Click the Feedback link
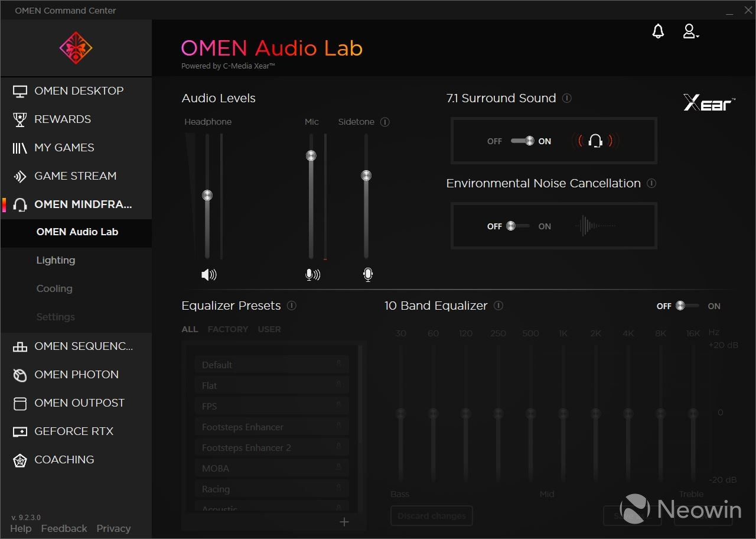Screen dimensions: 756x539 [x=64, y=528]
